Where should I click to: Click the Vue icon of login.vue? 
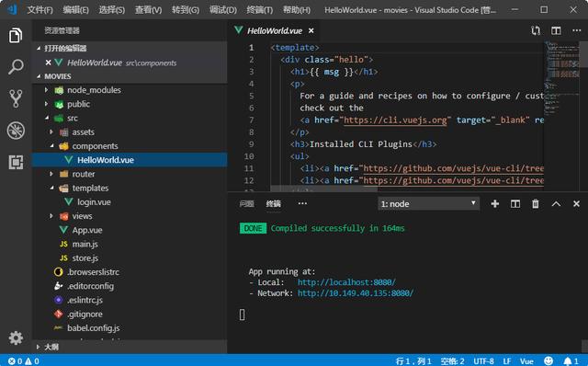coord(69,201)
